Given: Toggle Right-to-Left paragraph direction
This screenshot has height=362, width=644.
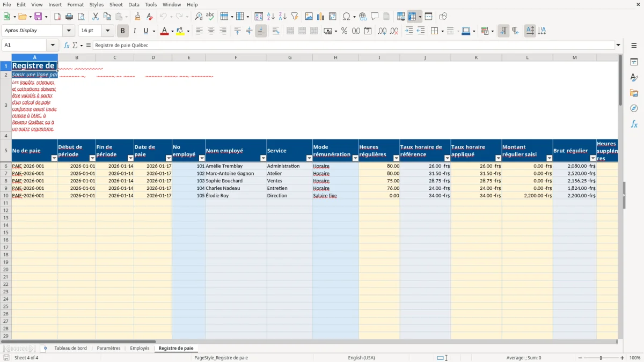Looking at the screenshot, I should [x=515, y=31].
